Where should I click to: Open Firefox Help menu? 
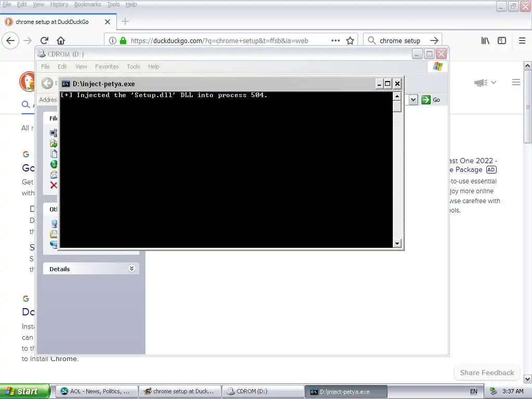pyautogui.click(x=131, y=4)
